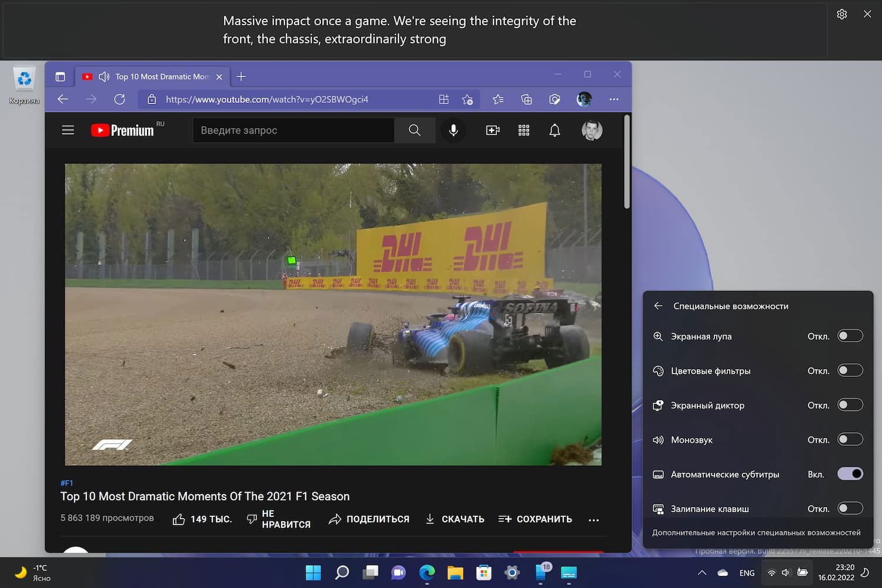
Task: Toggle Экранная лупа switch
Action: [x=850, y=336]
